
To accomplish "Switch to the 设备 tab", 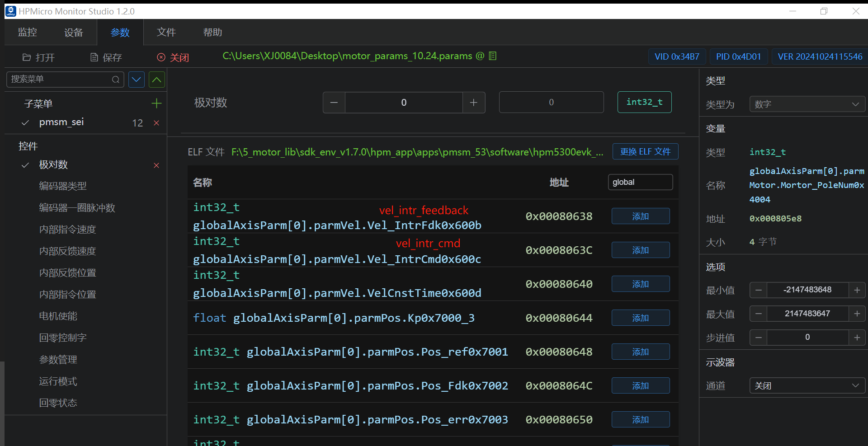I will coord(74,32).
